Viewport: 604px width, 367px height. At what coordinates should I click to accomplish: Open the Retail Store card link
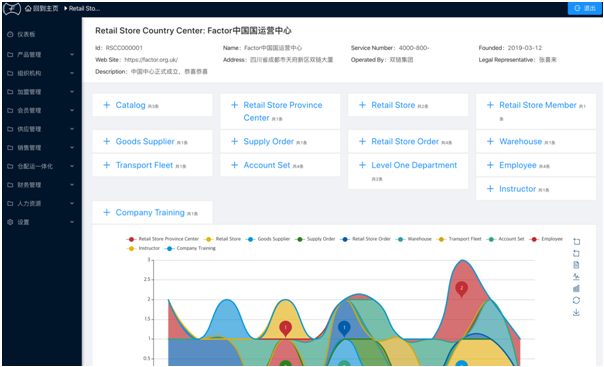tap(393, 105)
